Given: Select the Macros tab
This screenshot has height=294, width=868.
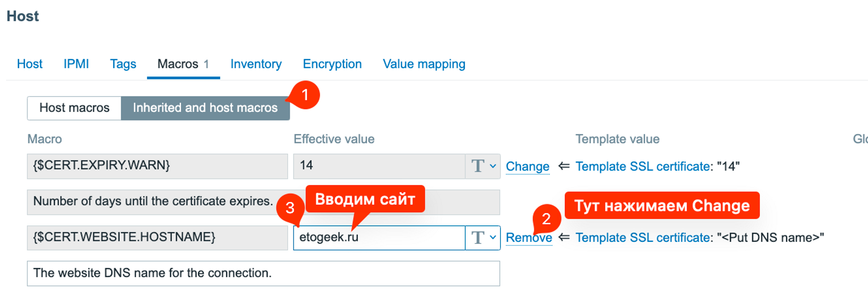Looking at the screenshot, I should 183,64.
